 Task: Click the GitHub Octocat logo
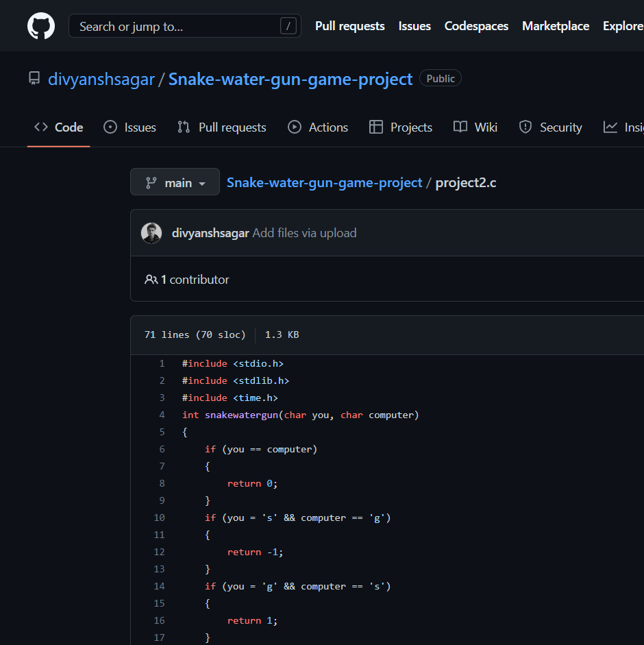[x=41, y=26]
